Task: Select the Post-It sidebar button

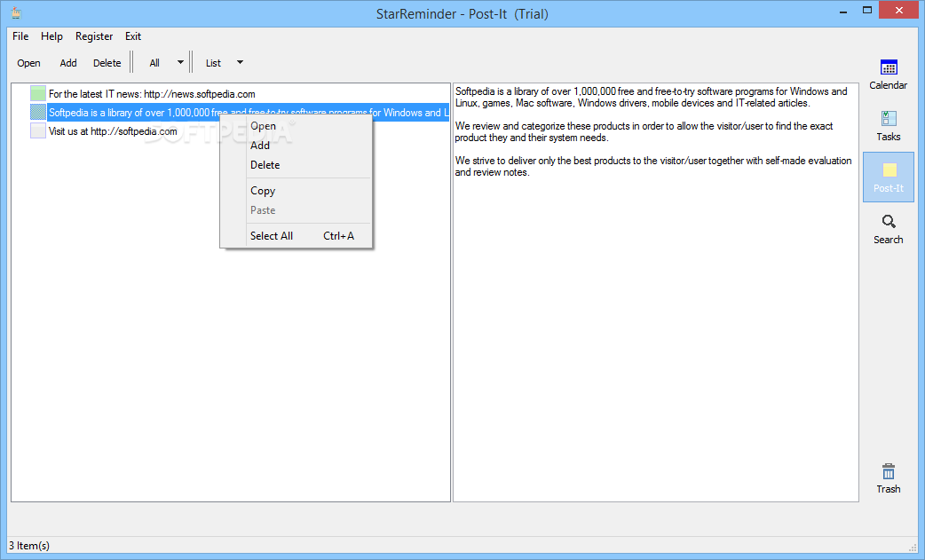Action: (x=888, y=177)
